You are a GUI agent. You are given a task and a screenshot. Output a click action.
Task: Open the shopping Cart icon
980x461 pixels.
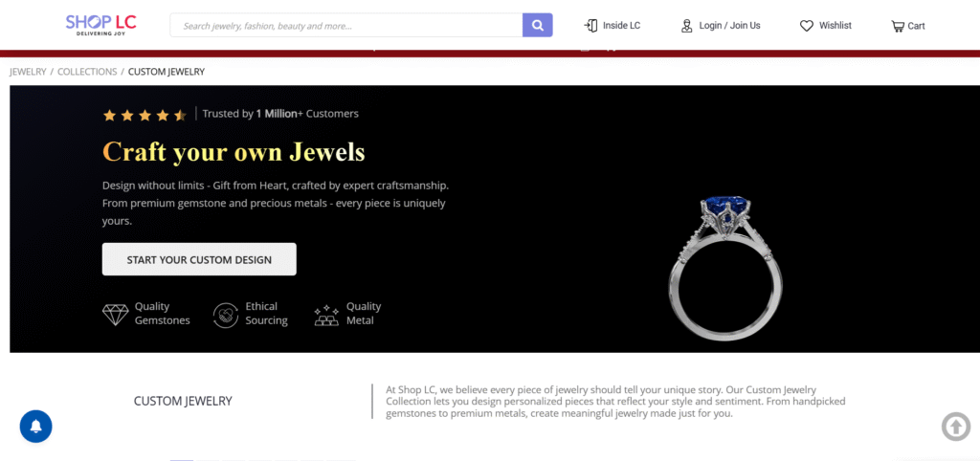(898, 26)
